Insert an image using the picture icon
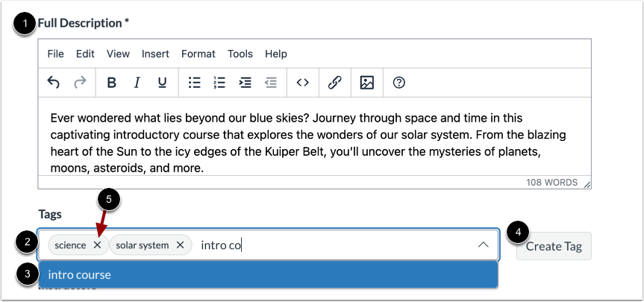Viewport: 644px width, 302px height. (366, 83)
